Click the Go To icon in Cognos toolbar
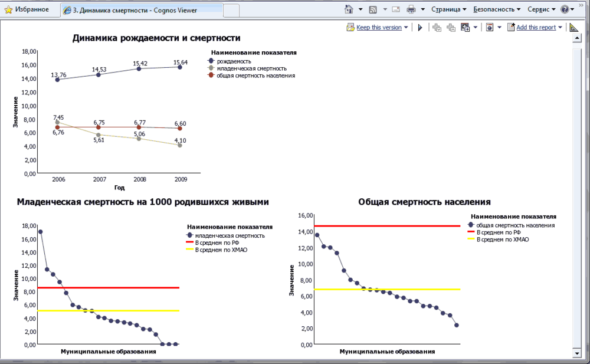The width and height of the screenshot is (590, 364). (465, 27)
